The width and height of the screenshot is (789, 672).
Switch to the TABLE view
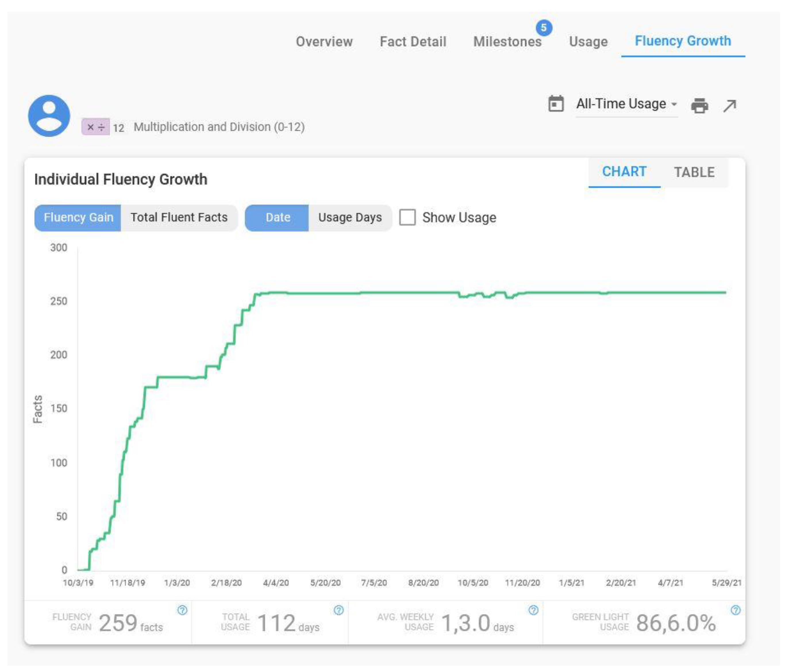694,172
